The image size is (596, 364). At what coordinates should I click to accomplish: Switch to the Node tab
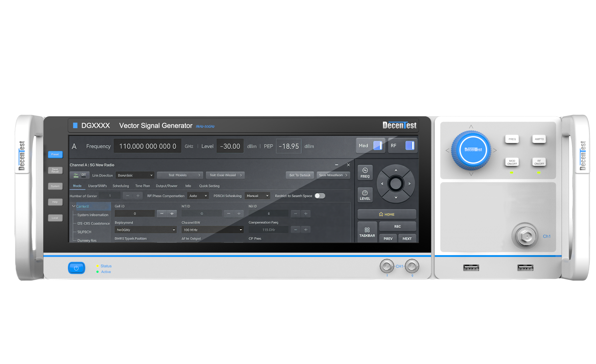(77, 186)
